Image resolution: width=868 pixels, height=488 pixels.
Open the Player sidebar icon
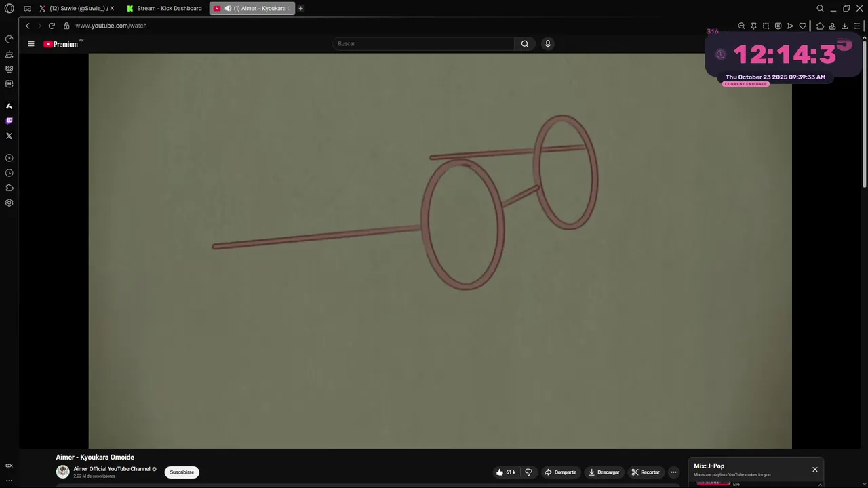click(9, 158)
